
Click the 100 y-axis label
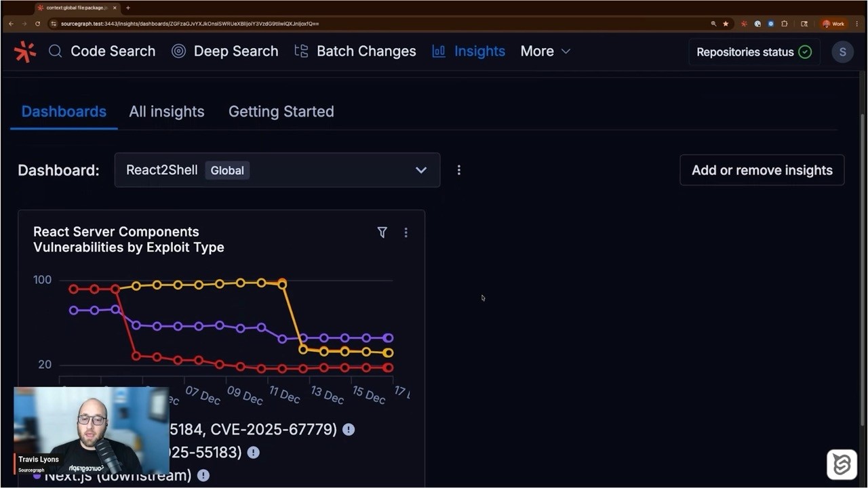coord(42,280)
